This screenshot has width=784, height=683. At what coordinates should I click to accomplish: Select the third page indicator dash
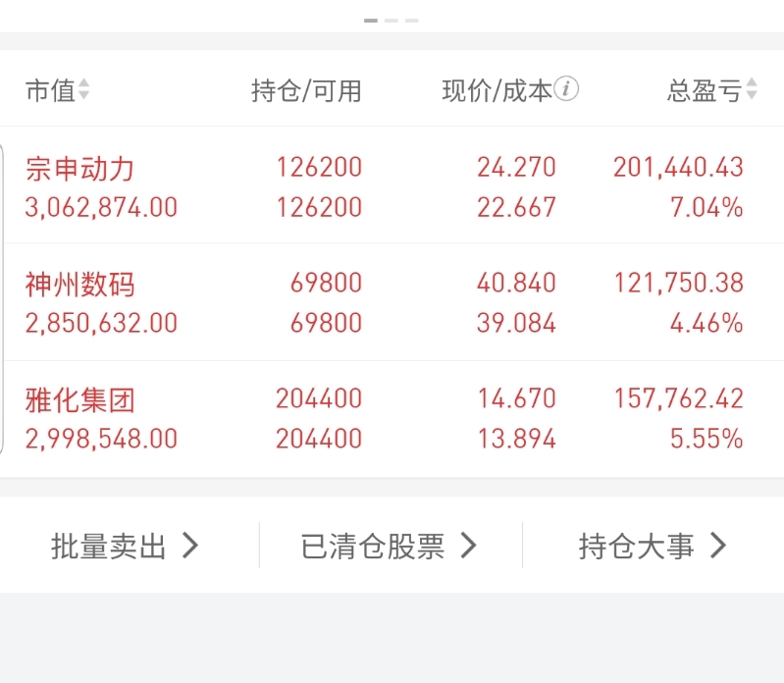[412, 21]
